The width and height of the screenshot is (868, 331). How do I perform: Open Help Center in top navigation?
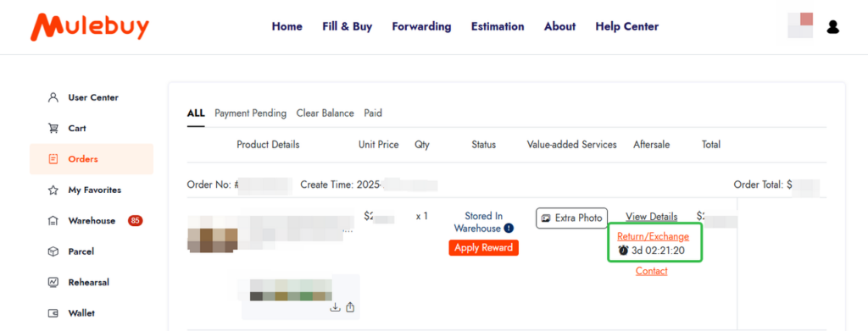point(626,26)
